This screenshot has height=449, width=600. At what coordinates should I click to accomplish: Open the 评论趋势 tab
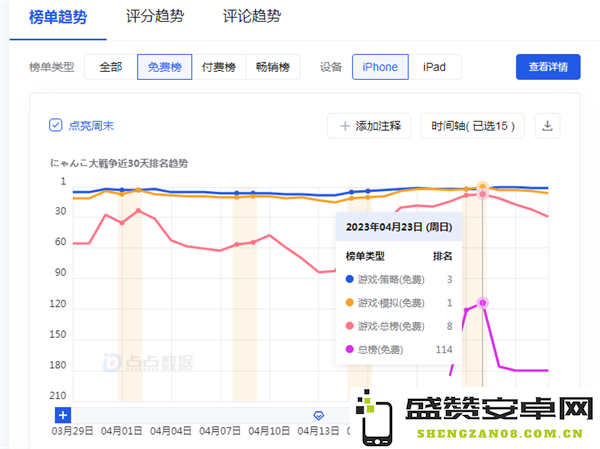coord(252,16)
